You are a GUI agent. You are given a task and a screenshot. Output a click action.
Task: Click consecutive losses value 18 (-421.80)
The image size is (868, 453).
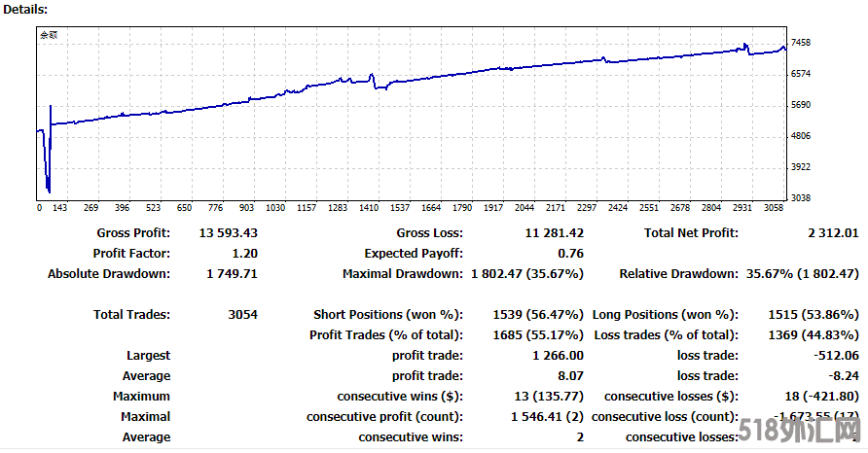pyautogui.click(x=822, y=397)
